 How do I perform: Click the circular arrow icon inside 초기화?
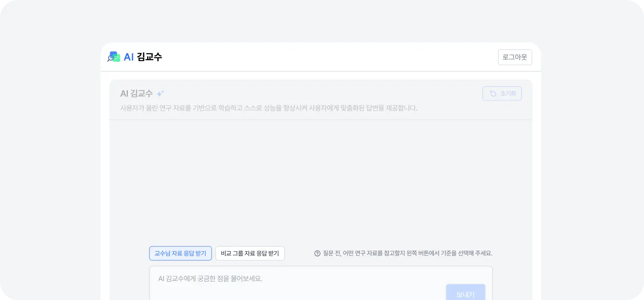[493, 94]
